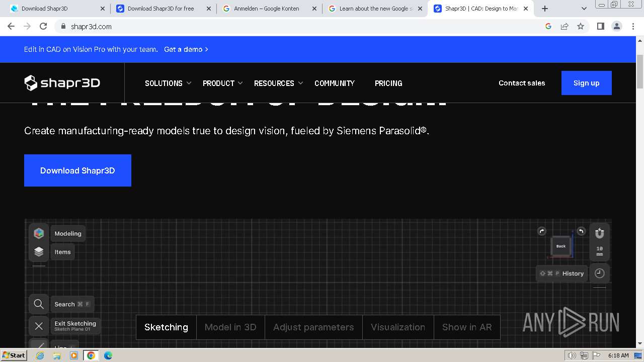The height and width of the screenshot is (362, 644).
Task: Open a new tab with the plus button
Action: pyautogui.click(x=545, y=9)
